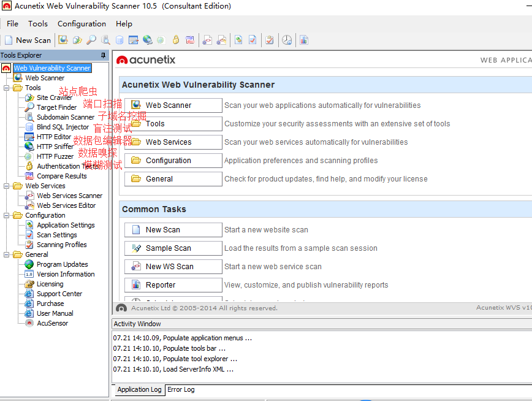Click the Configuration button in main panel

click(173, 160)
